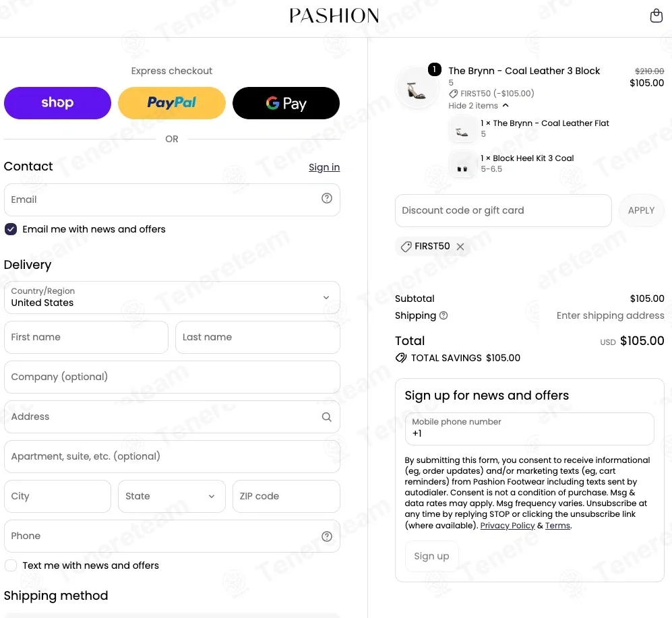
Task: Open the Terms link
Action: 557,526
